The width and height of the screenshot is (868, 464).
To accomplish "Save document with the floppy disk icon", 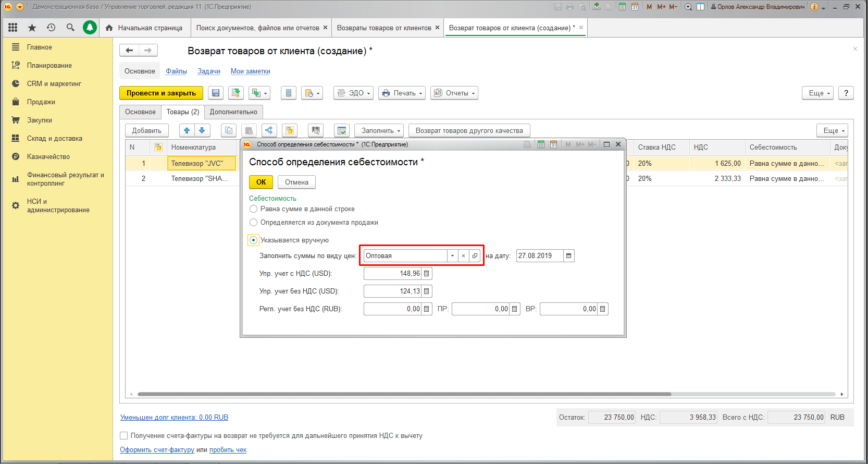I will pyautogui.click(x=216, y=93).
